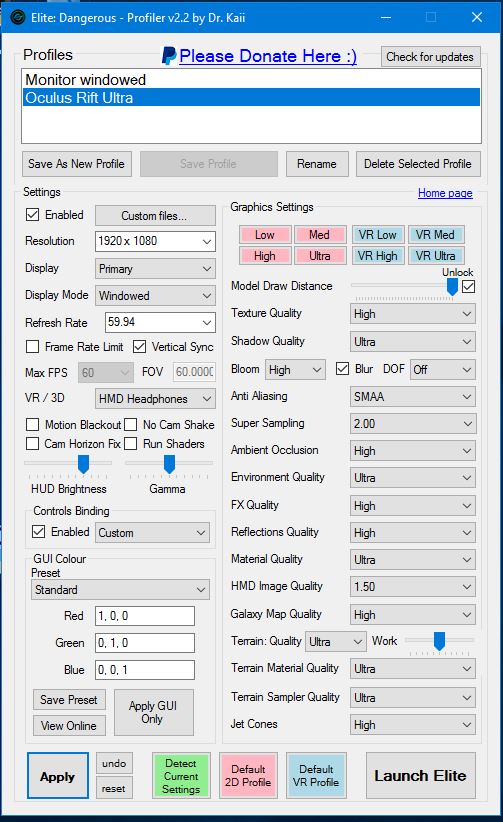Click Launch Elite button

pyautogui.click(x=421, y=776)
